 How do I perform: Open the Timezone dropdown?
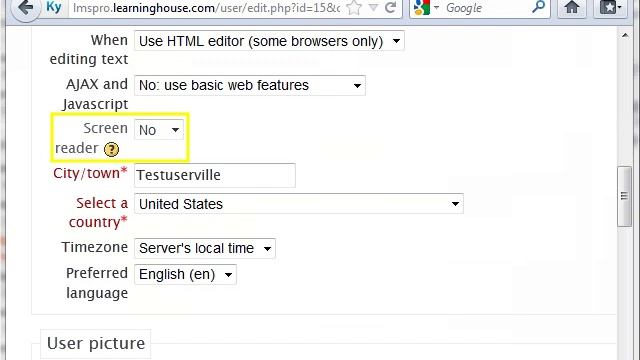(x=205, y=248)
